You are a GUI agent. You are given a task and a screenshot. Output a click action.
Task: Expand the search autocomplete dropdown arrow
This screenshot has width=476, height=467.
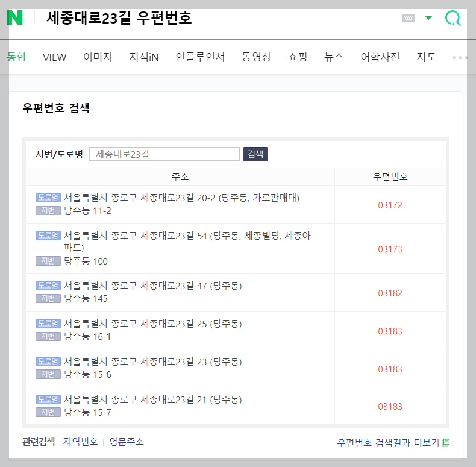click(x=428, y=18)
